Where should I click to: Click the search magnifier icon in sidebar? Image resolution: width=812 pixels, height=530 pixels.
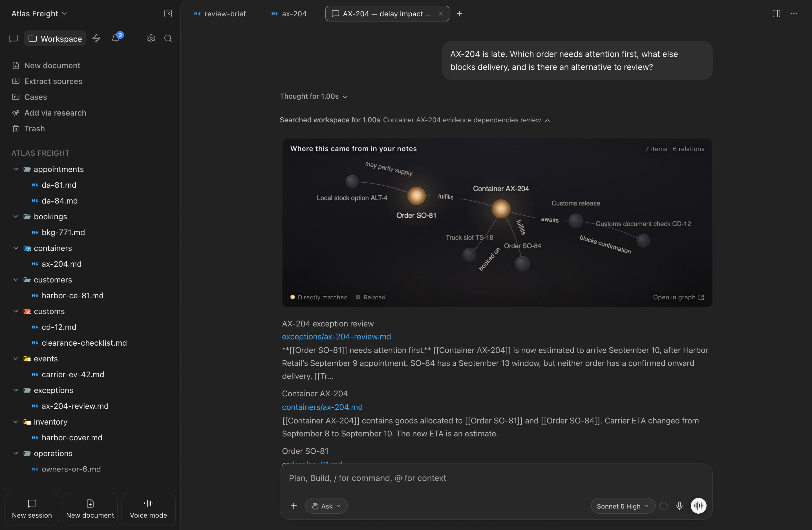coord(168,39)
